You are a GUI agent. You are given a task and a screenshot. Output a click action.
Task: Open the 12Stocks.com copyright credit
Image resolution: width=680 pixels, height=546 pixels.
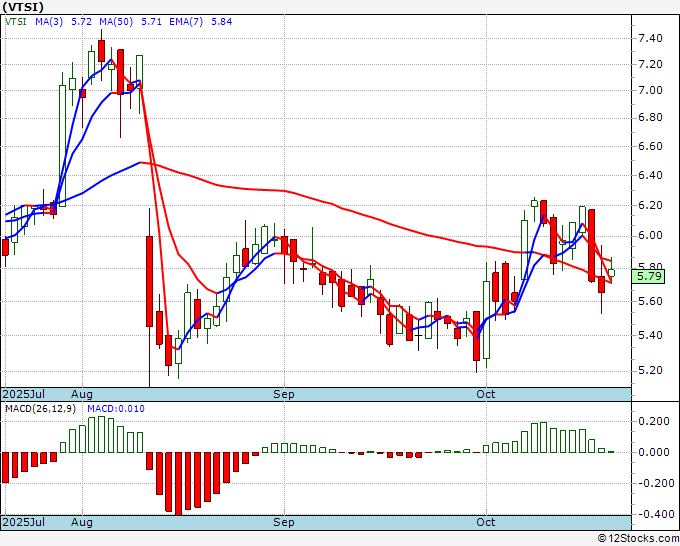pyautogui.click(x=638, y=539)
